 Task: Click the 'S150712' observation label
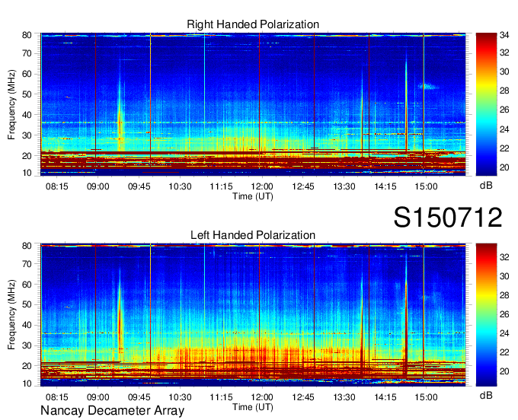tap(448, 218)
